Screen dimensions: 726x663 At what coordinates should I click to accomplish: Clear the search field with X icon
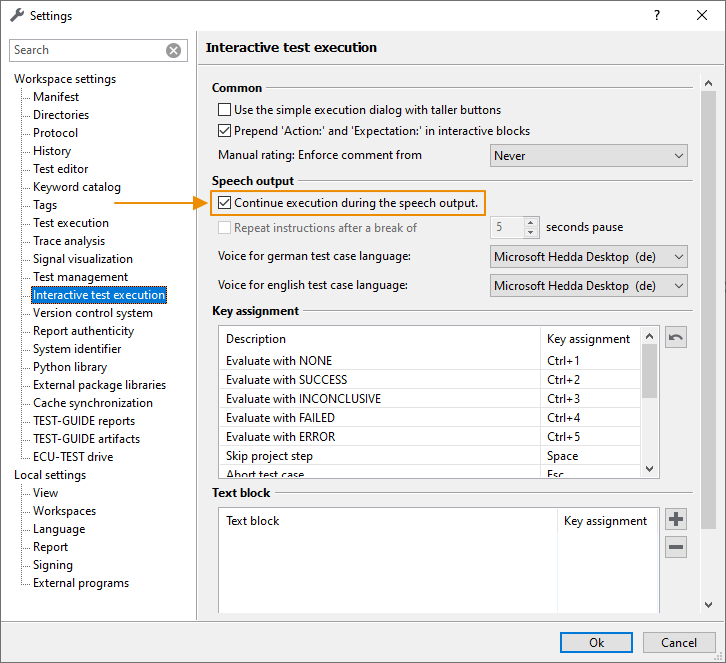click(174, 50)
